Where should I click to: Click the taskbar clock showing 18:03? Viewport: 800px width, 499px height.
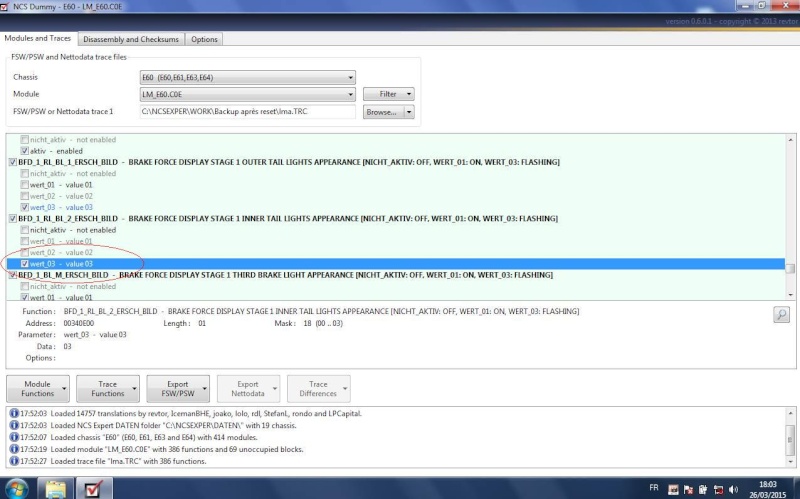tap(767, 489)
